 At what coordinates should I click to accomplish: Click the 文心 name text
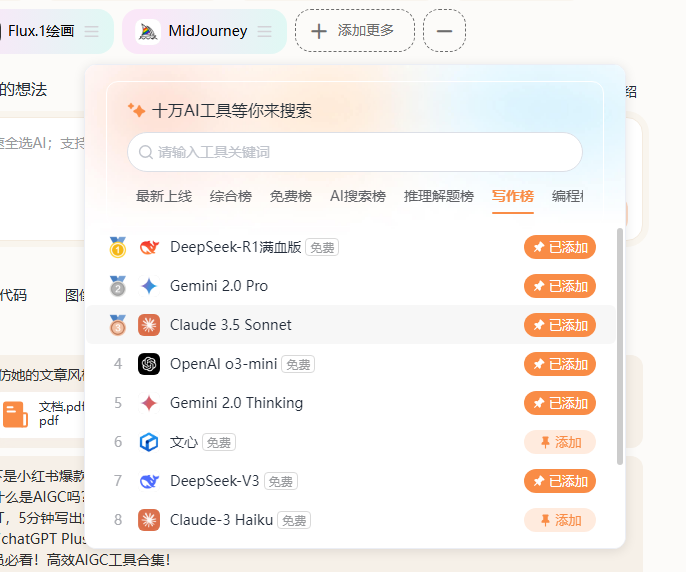[184, 442]
